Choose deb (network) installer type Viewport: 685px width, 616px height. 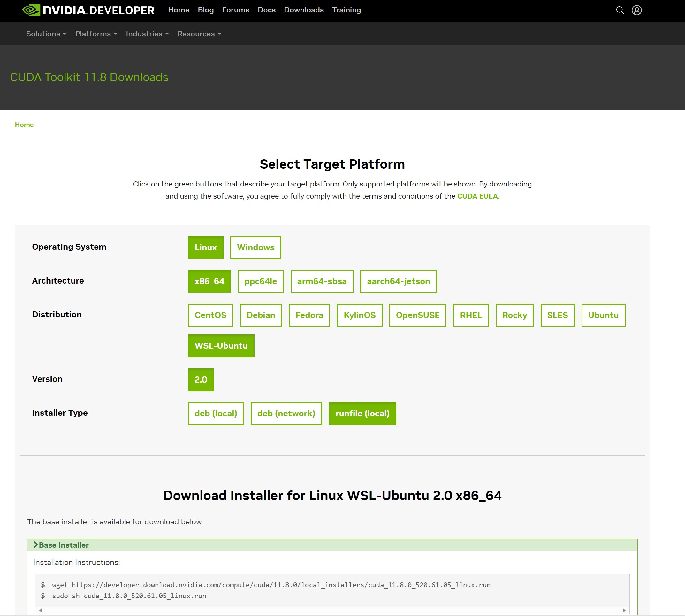pyautogui.click(x=286, y=414)
